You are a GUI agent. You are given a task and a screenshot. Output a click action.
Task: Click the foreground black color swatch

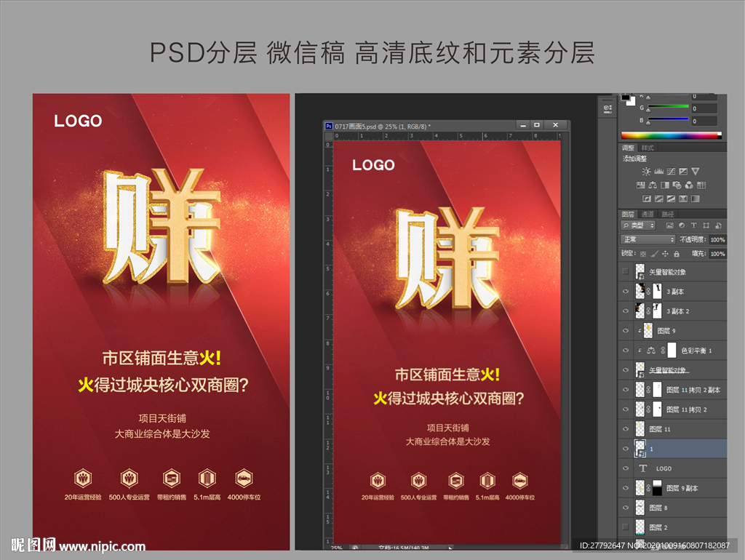pyautogui.click(x=625, y=97)
